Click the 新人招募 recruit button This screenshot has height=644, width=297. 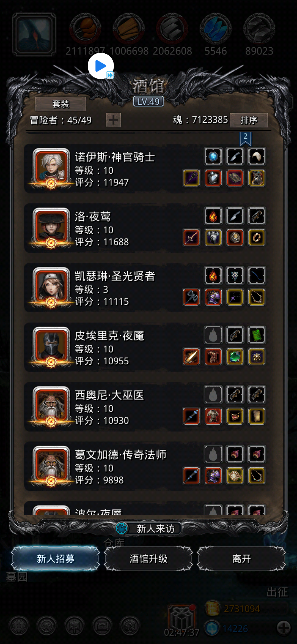[x=56, y=559]
